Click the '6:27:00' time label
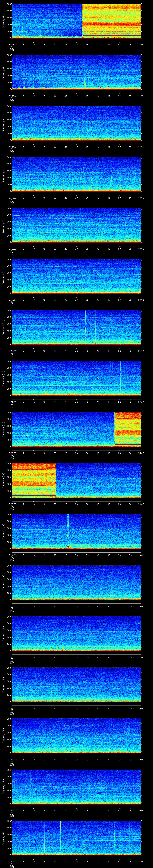 pyautogui.click(x=12, y=708)
